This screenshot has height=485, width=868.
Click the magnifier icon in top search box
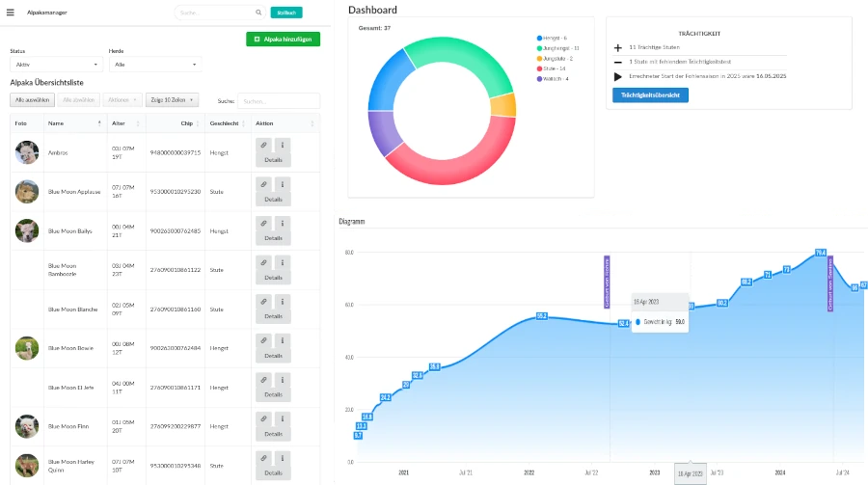(258, 13)
